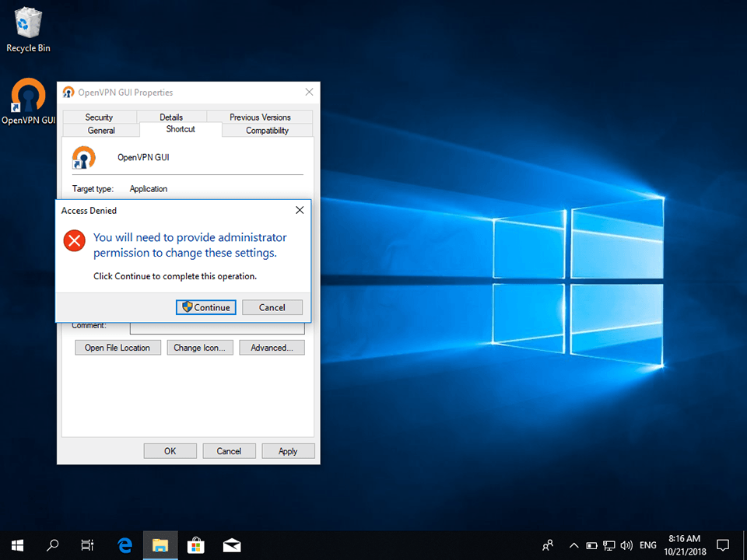Open Microsoft Store from taskbar

coord(196,545)
